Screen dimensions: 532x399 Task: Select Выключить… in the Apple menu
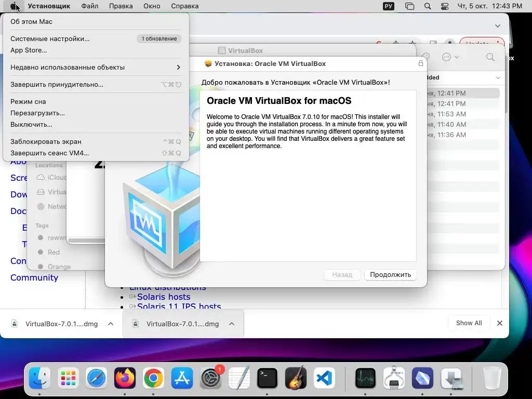coord(96,125)
